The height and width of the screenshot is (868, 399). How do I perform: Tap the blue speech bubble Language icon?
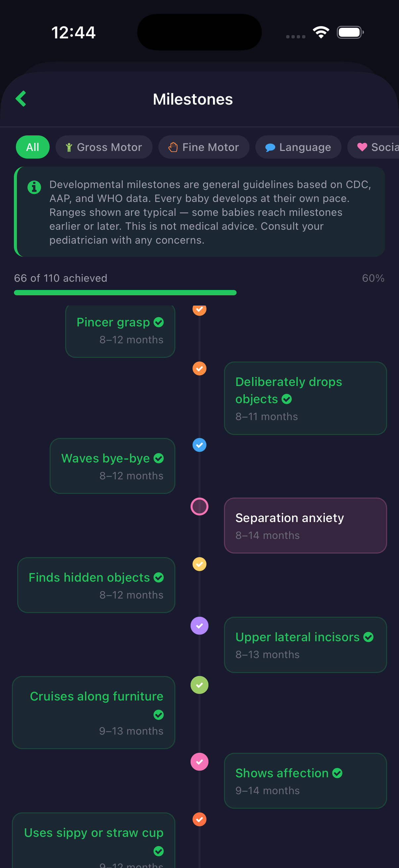270,147
